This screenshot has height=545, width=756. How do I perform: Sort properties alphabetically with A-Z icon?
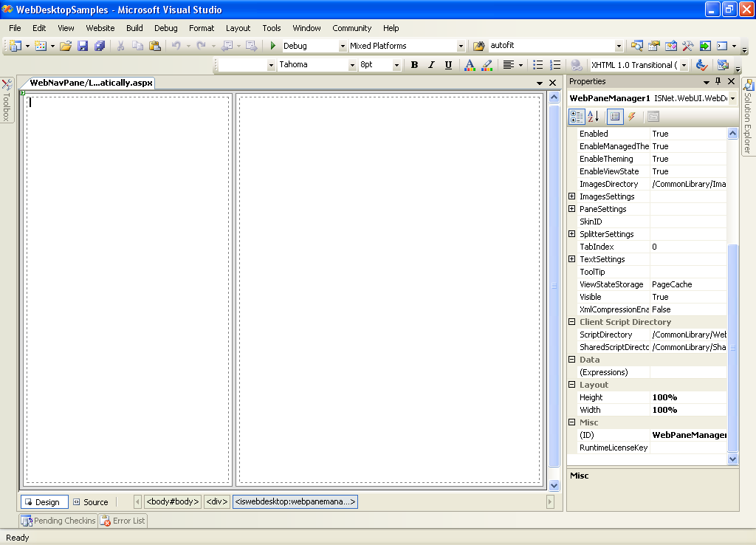point(594,117)
